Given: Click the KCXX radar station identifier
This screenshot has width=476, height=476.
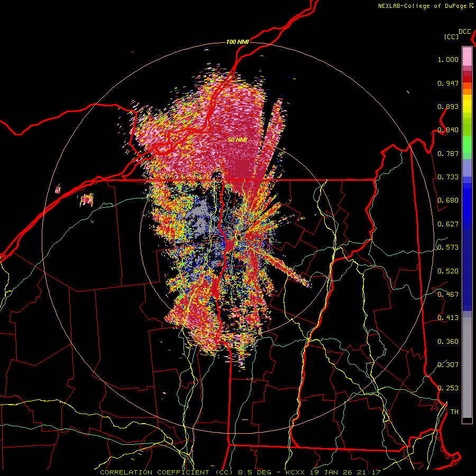Looking at the screenshot, I should [x=295, y=472].
